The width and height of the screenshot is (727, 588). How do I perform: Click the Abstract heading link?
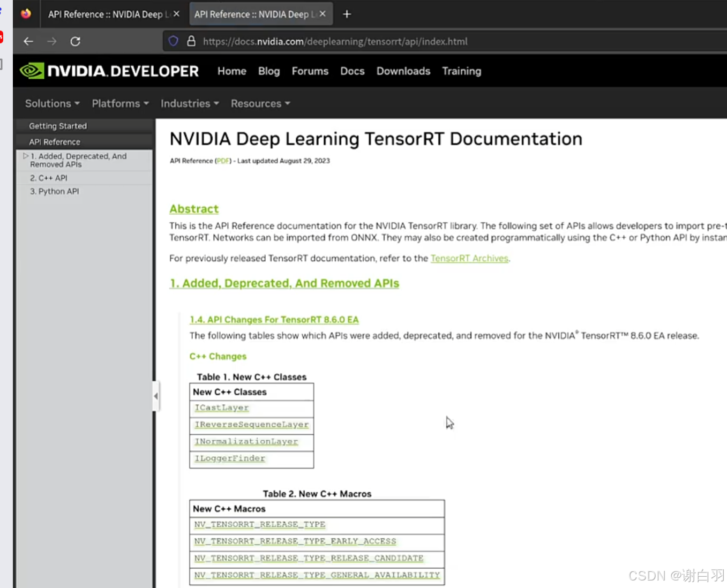(194, 209)
